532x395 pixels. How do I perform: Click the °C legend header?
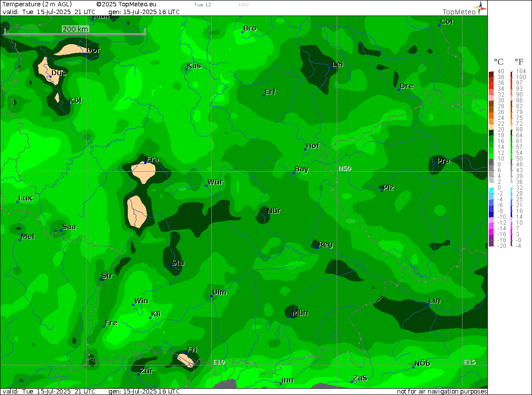pyautogui.click(x=498, y=62)
